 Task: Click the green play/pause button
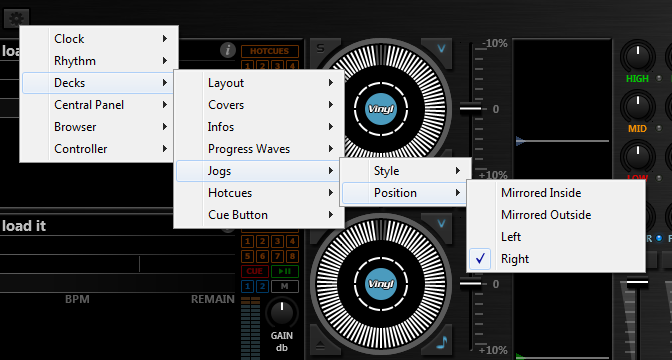[285, 271]
